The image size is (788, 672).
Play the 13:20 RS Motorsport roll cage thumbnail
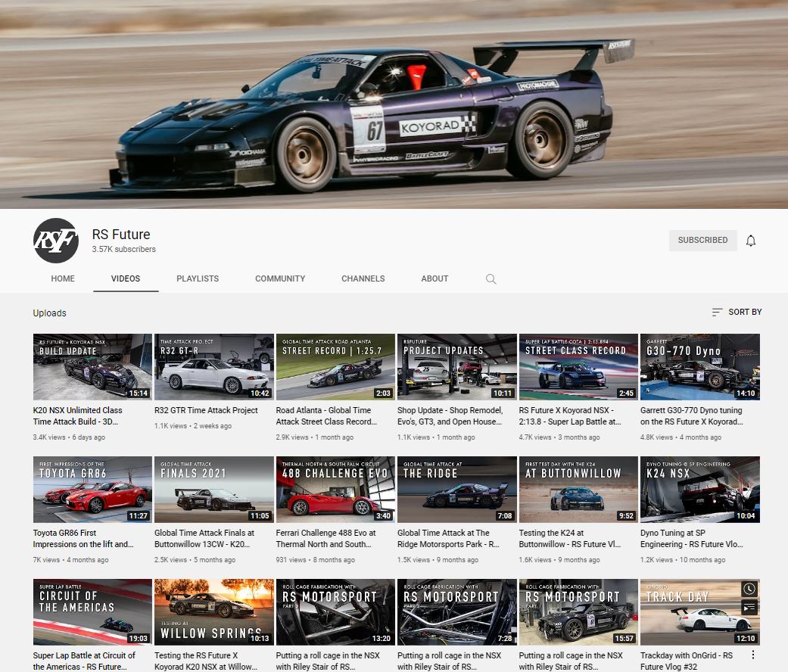(335, 612)
